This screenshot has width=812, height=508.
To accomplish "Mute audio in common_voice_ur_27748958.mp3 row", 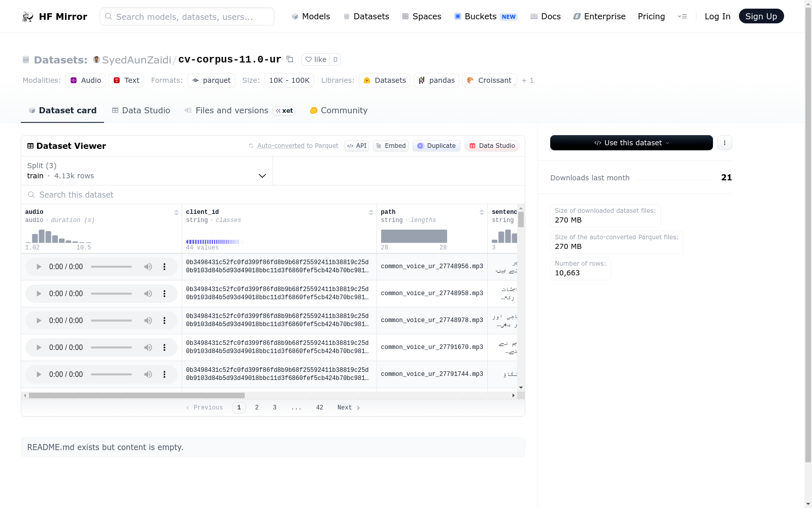I will 148,294.
